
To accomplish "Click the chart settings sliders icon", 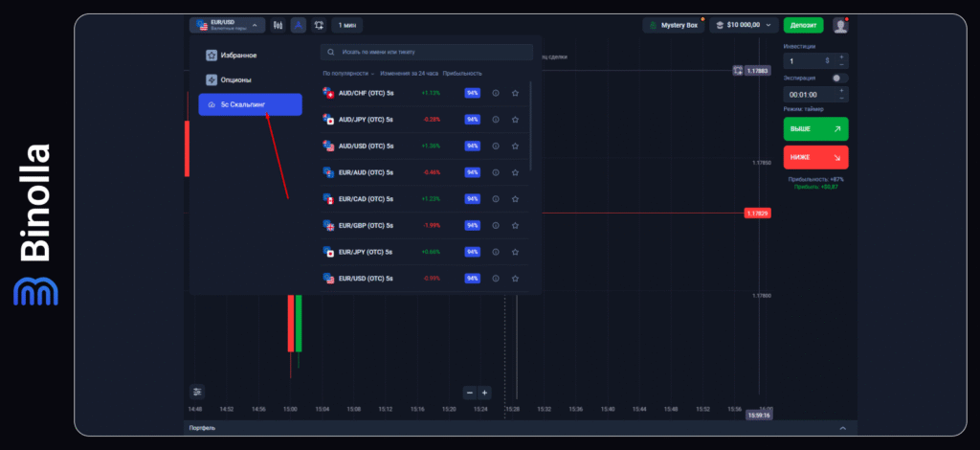I will (x=197, y=391).
